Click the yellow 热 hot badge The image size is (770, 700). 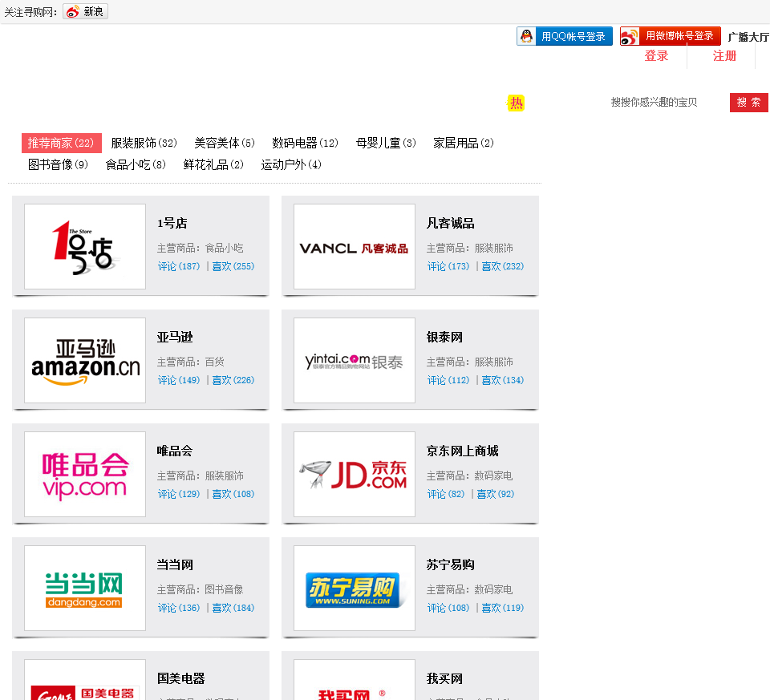coord(516,103)
